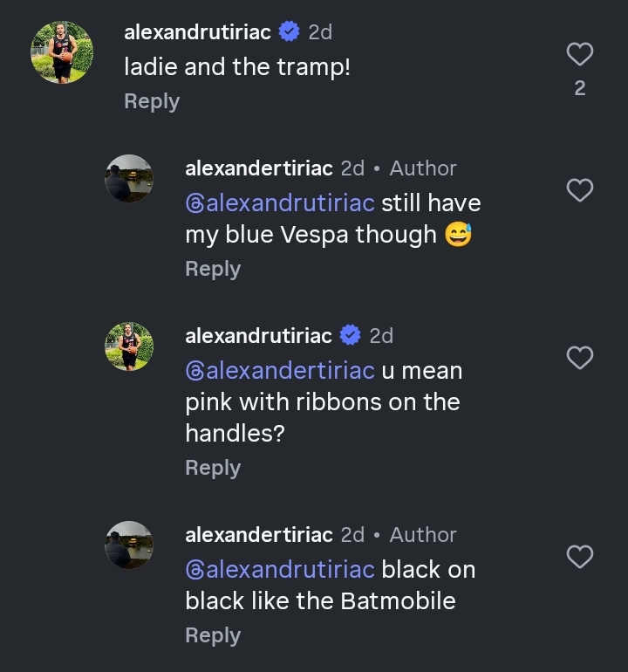Open @alexandrutiriac mention in Vespa reply
628x672 pixels.
[280, 202]
